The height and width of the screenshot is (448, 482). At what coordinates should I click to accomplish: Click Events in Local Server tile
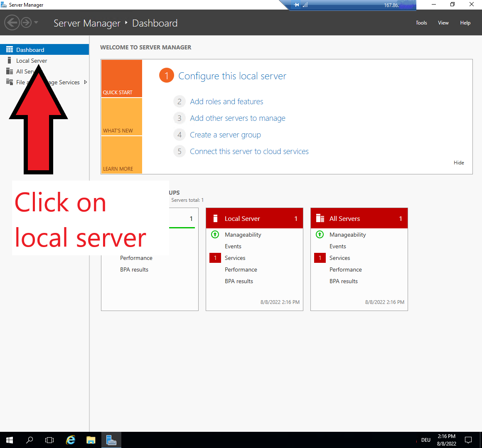(x=233, y=246)
